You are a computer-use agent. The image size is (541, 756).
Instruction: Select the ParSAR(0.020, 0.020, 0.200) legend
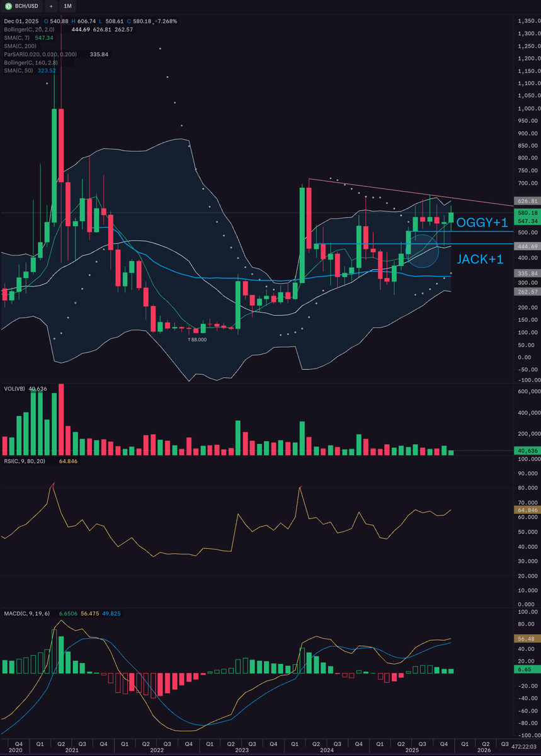[x=40, y=54]
